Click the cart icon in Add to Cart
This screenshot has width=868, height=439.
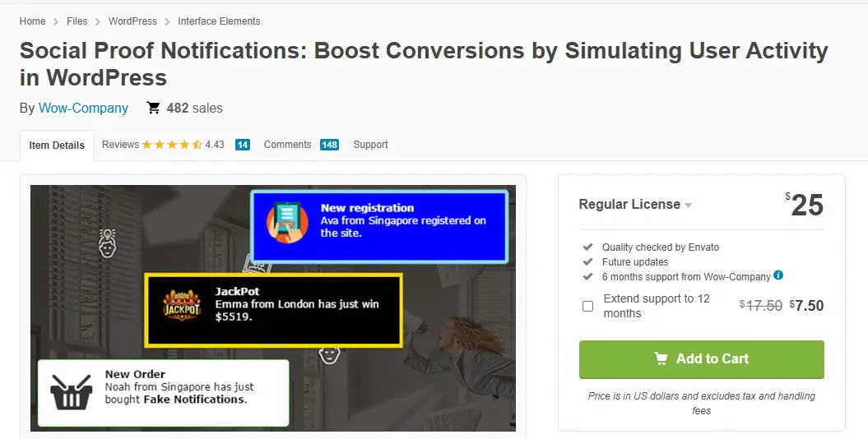pyautogui.click(x=661, y=358)
